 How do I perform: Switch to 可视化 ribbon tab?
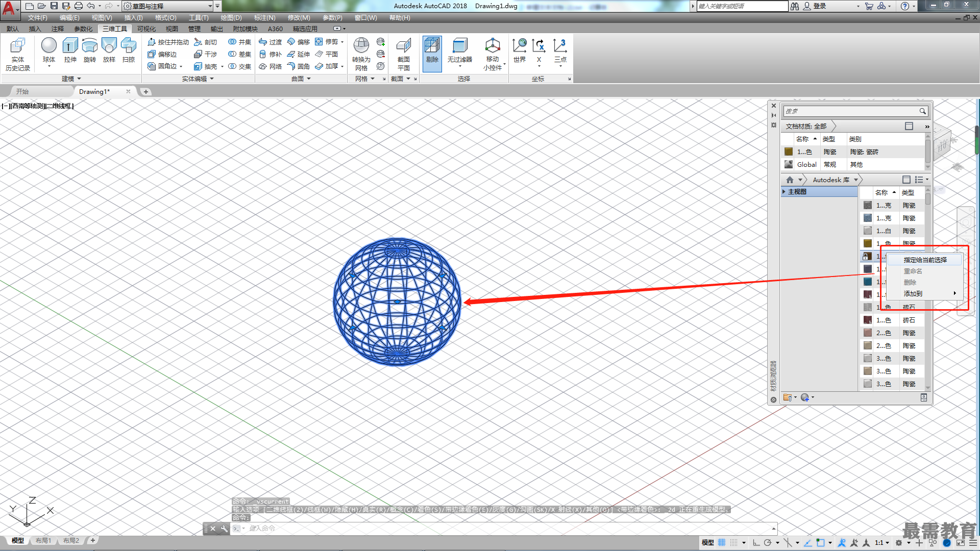point(146,29)
